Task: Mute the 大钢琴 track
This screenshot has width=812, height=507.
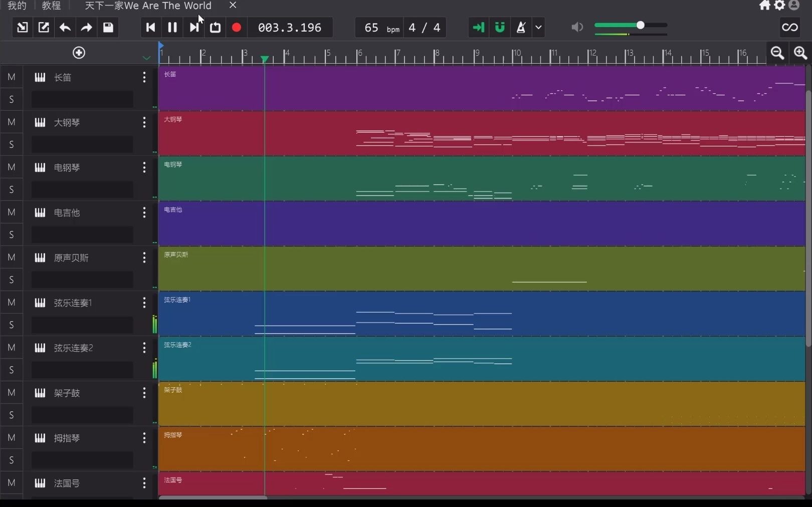Action: (12, 122)
